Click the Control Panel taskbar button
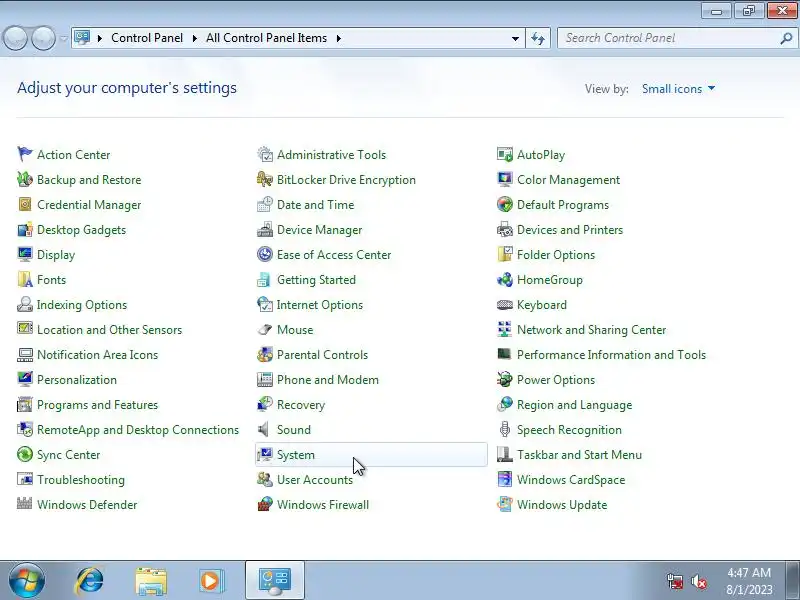 click(x=275, y=581)
